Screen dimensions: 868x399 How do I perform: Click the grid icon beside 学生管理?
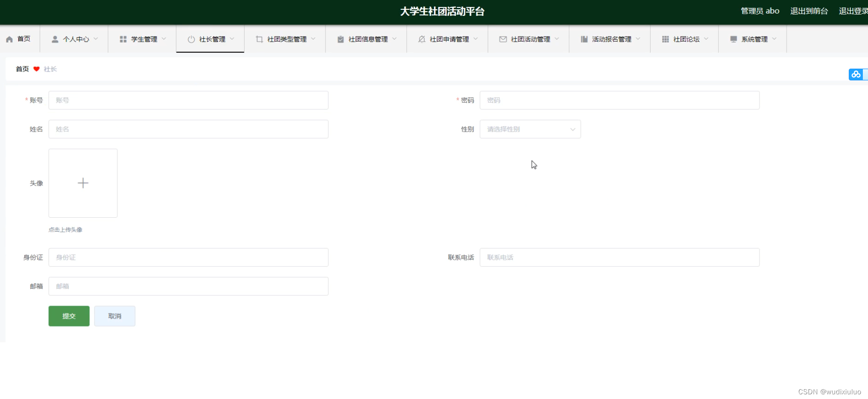(x=123, y=39)
